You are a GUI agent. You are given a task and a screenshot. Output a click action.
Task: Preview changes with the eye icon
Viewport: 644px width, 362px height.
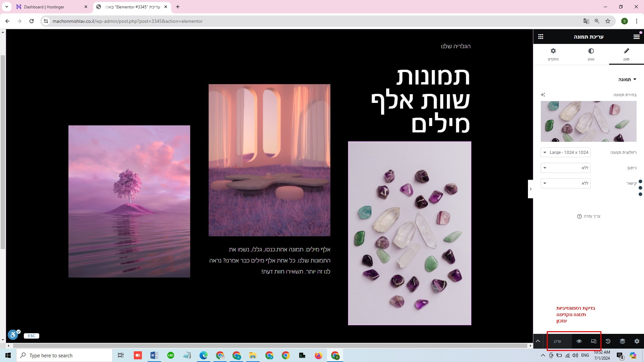(x=579, y=341)
